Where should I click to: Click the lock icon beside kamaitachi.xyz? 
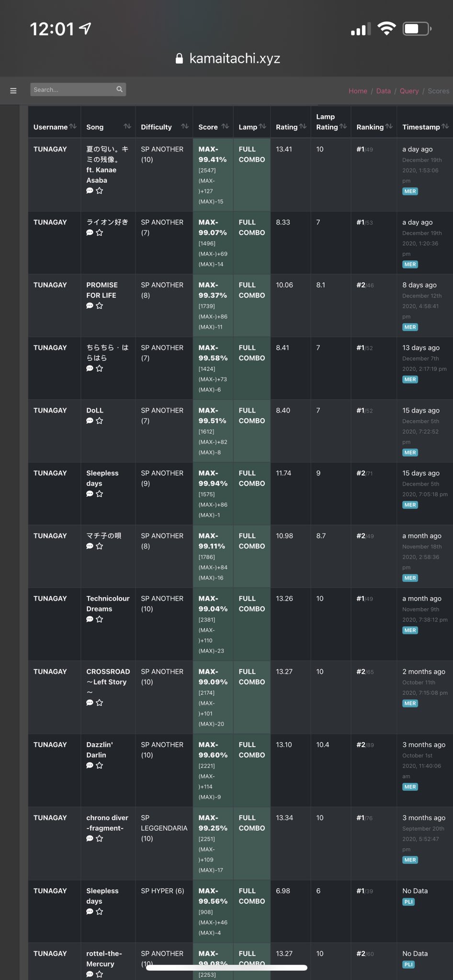(x=179, y=58)
